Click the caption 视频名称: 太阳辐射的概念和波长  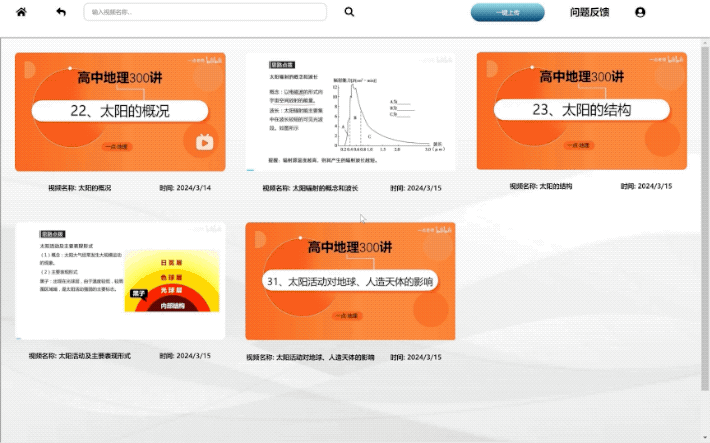pyautogui.click(x=310, y=187)
